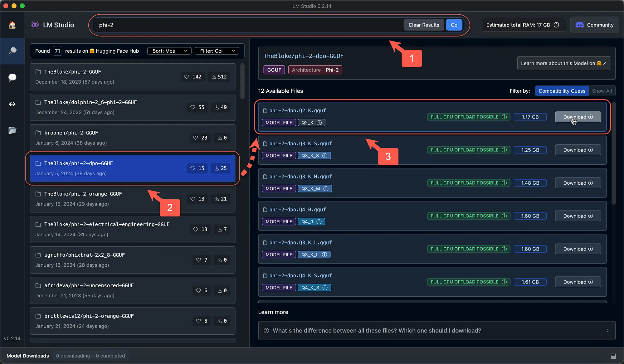Open the Filter dropdown in results header
Image resolution: width=624 pixels, height=364 pixels.
click(217, 51)
